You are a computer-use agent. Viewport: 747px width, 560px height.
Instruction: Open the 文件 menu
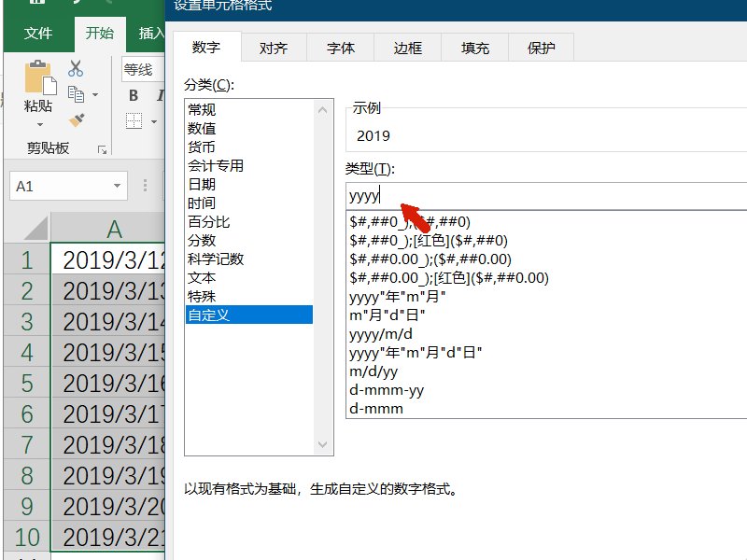point(37,34)
